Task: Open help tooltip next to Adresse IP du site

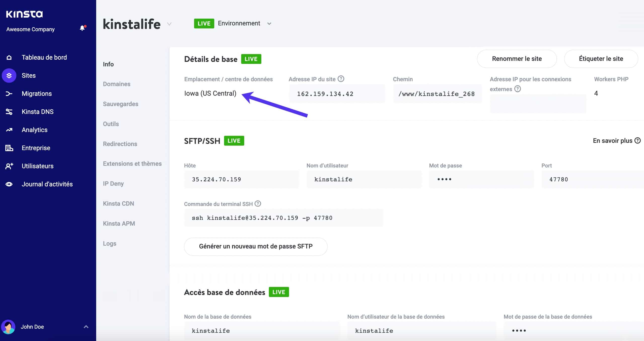Action: tap(341, 79)
